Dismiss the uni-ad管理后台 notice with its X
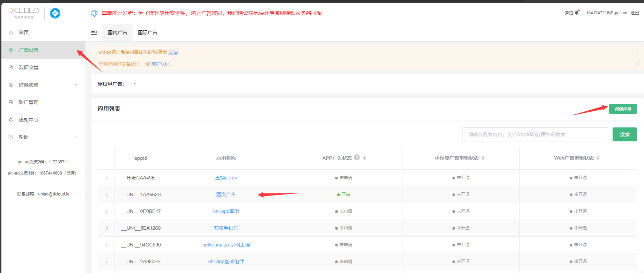Viewport: 644px width, 273px height. tap(637, 52)
